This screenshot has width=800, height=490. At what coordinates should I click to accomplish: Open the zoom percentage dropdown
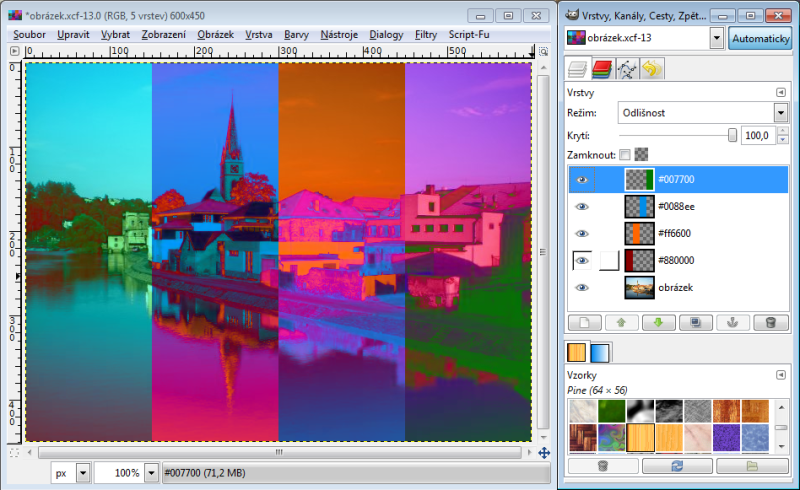[152, 472]
